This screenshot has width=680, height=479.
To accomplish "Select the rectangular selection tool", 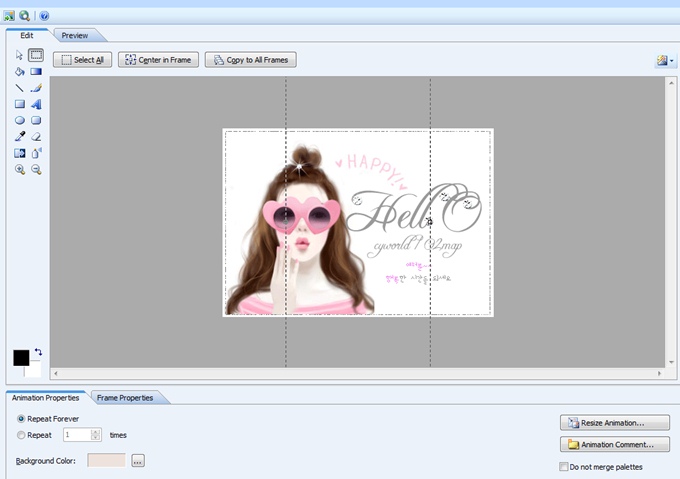I will 36,55.
